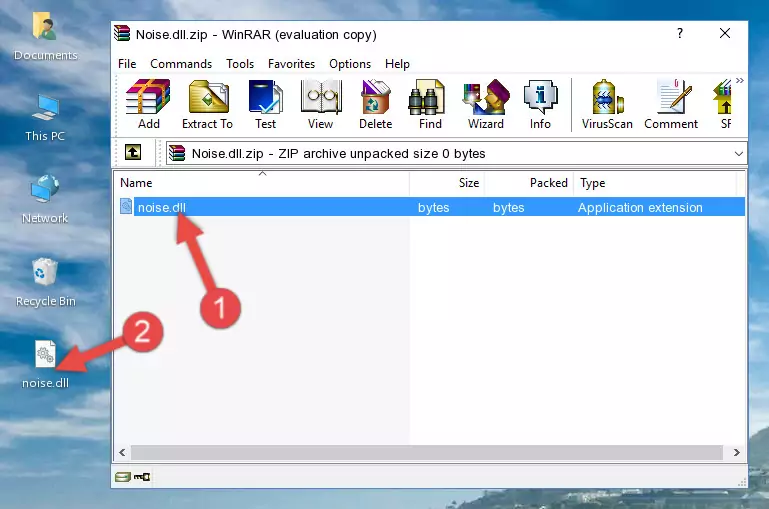The height and width of the screenshot is (509, 769).
Task: Click the horizontal scrollbar right arrow
Action: pos(737,452)
